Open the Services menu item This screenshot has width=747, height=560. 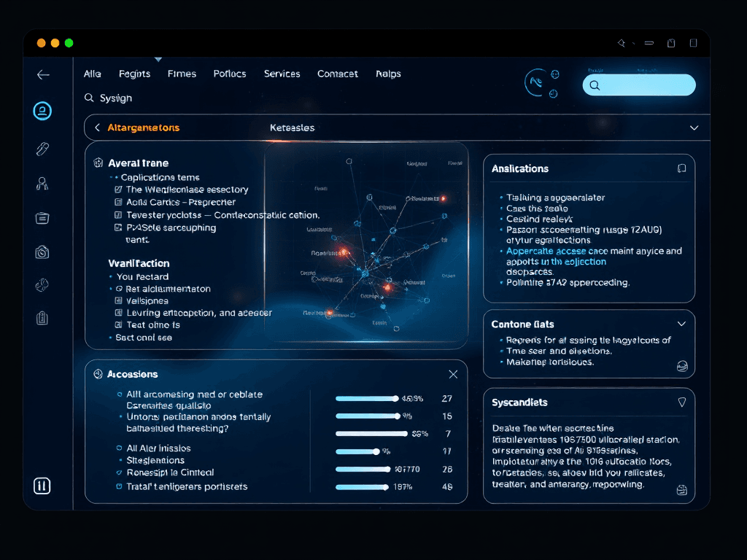(282, 74)
